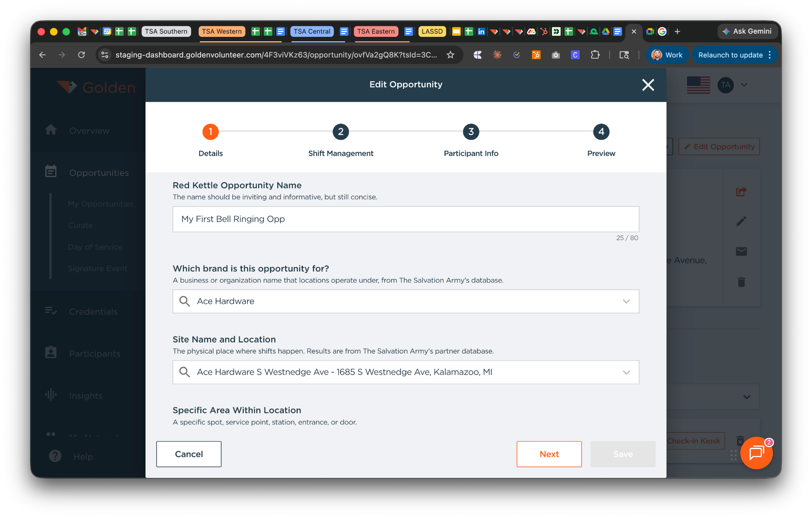Click the bookmark star icon in address bar

tap(450, 55)
